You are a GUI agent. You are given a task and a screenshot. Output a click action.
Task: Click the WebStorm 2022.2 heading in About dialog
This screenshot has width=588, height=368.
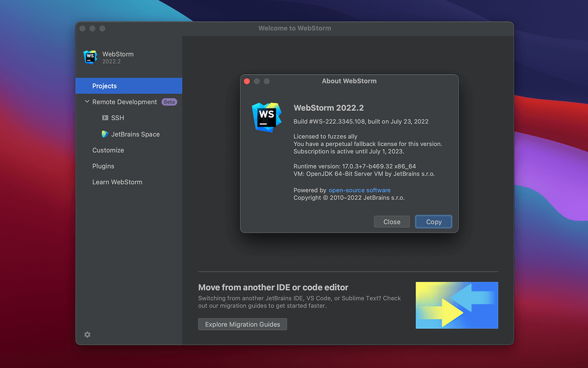pyautogui.click(x=329, y=108)
